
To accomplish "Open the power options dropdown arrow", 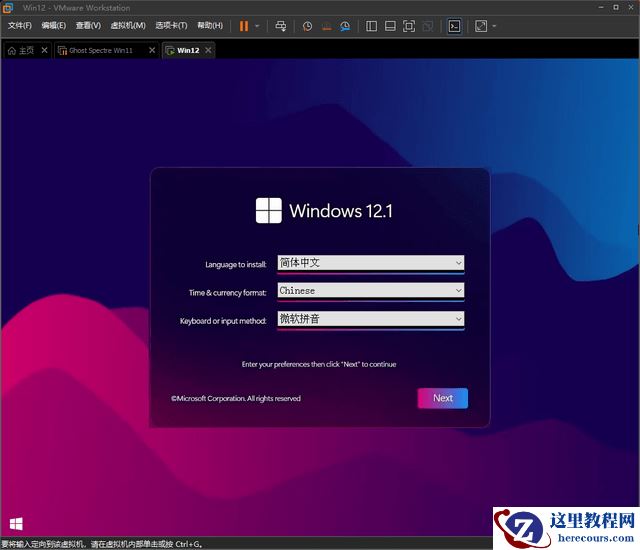I will click(x=257, y=26).
